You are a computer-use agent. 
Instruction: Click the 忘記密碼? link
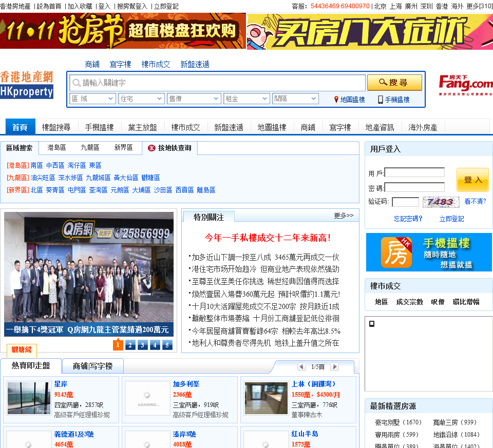coord(408,219)
